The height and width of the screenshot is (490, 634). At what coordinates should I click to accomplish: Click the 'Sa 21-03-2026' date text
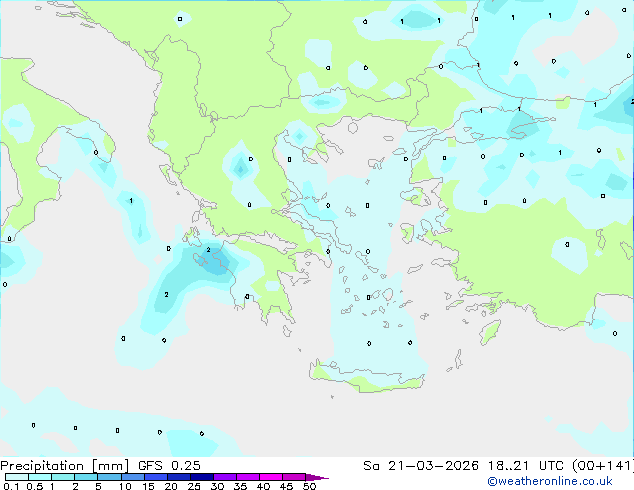(x=421, y=466)
